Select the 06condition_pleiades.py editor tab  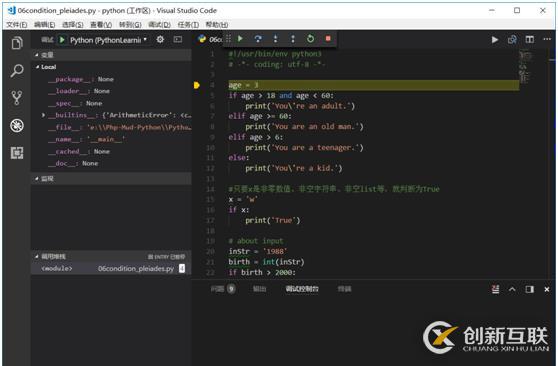(210, 39)
